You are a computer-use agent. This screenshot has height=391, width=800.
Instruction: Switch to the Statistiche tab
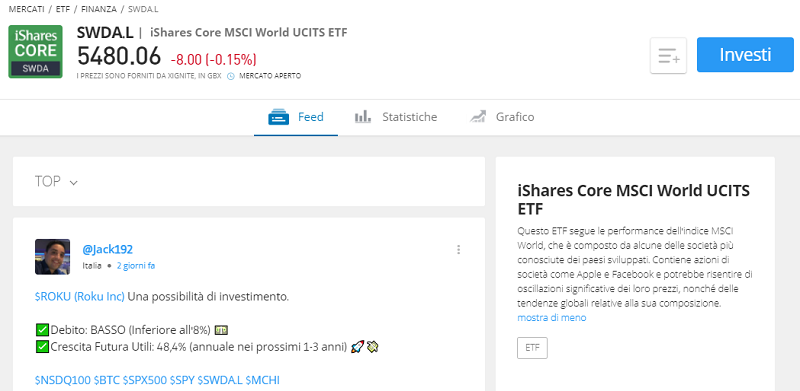(x=396, y=117)
